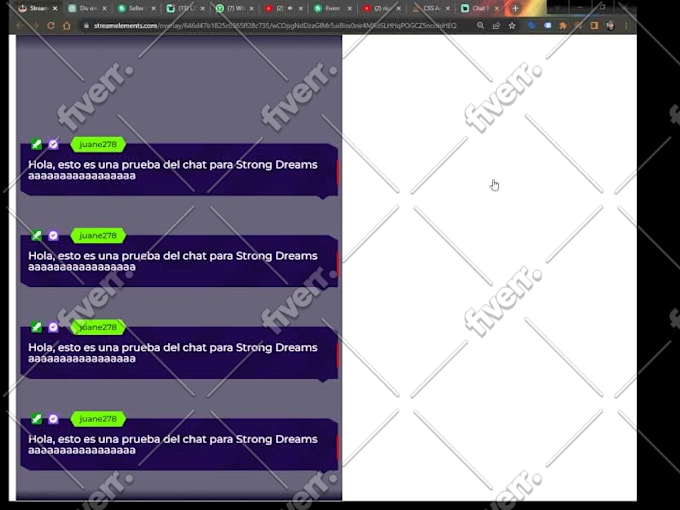Close the Seller browser tab
This screenshot has height=510, width=680.
pos(154,8)
